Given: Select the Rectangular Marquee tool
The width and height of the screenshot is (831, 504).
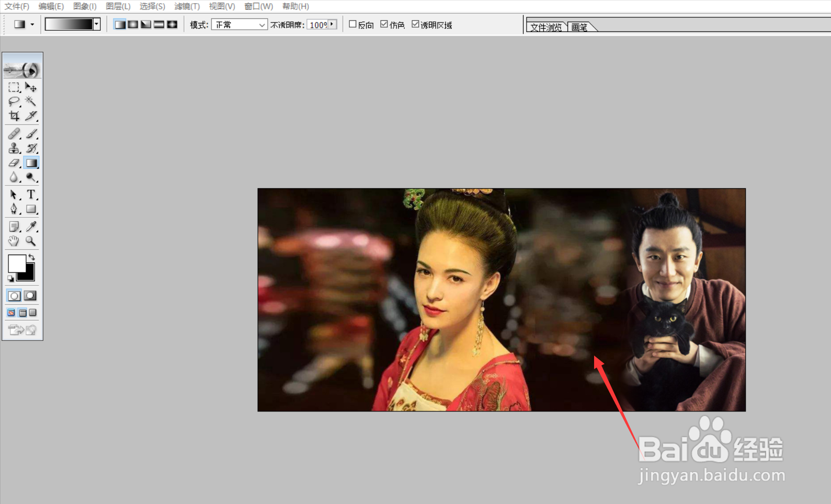Looking at the screenshot, I should [x=14, y=87].
